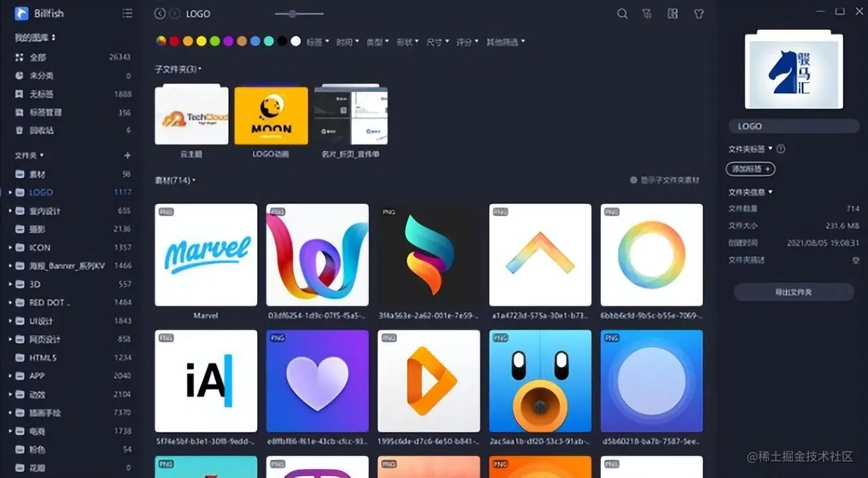
Task: Open the 名片_折页_宣传单 subfolder
Action: (351, 115)
